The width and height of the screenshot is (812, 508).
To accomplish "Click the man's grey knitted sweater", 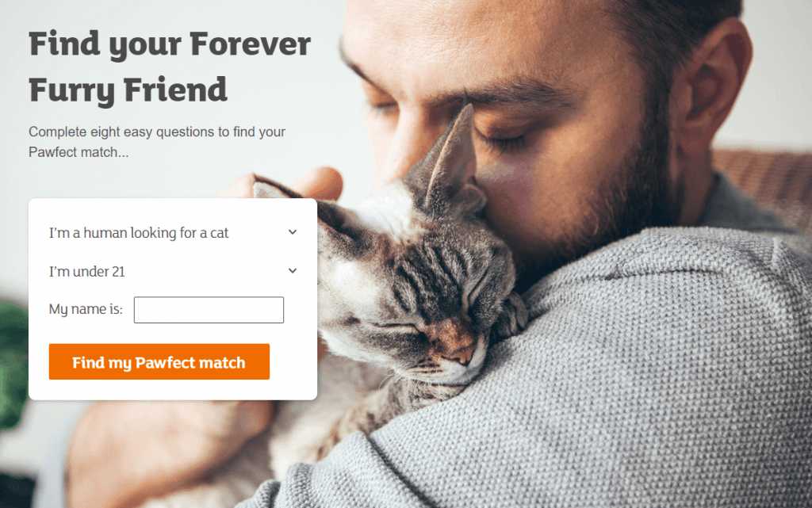I will point(622,388).
